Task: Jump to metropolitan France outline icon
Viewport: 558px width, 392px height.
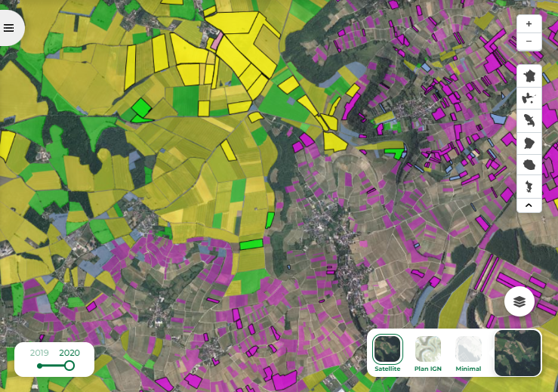Action: coord(529,76)
